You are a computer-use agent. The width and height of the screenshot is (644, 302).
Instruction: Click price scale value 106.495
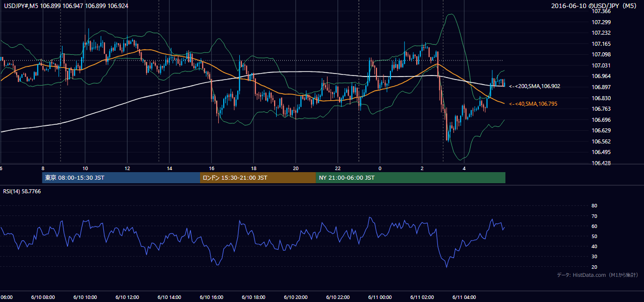602,152
